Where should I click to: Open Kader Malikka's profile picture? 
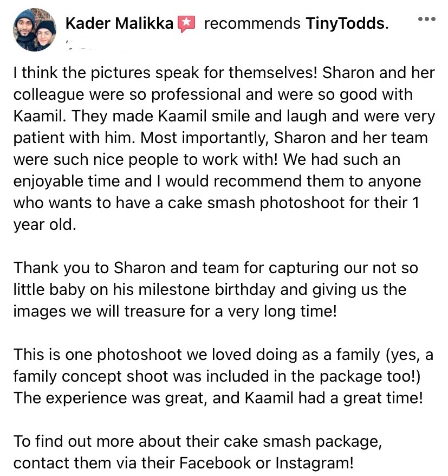35,30
